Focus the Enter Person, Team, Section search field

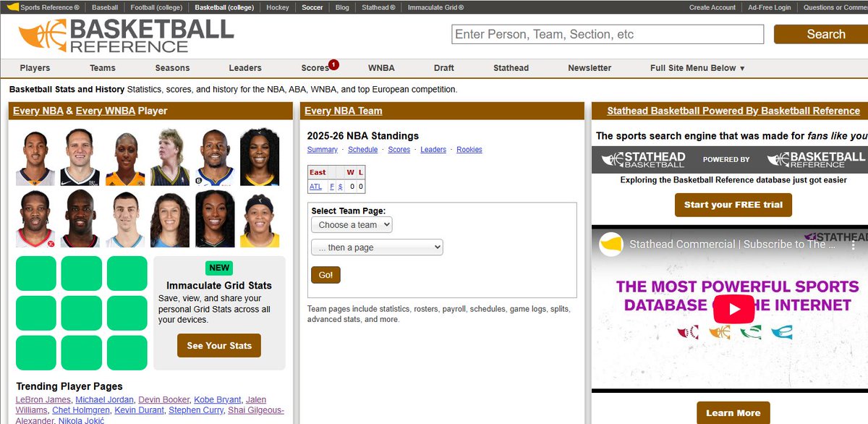[608, 34]
